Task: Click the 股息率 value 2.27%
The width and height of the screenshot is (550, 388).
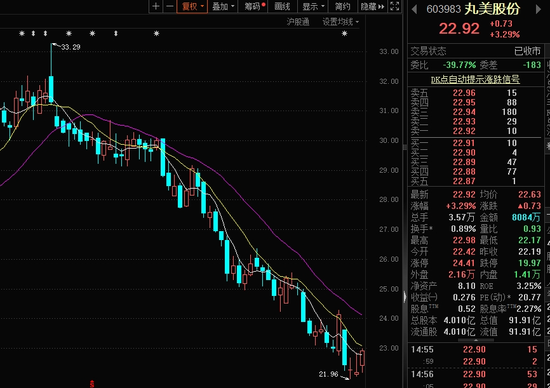Action: point(529,309)
